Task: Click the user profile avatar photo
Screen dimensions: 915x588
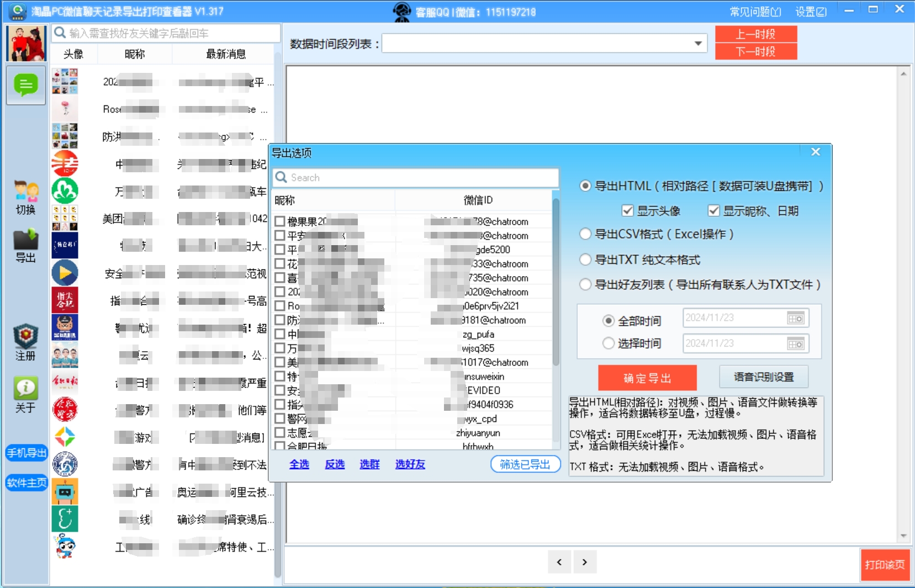Action: point(26,43)
